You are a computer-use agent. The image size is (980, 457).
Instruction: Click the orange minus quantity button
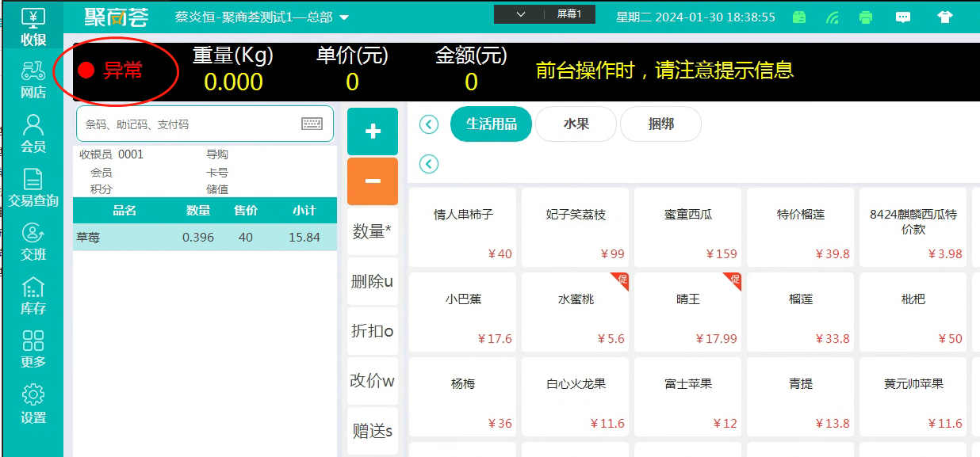point(373,181)
